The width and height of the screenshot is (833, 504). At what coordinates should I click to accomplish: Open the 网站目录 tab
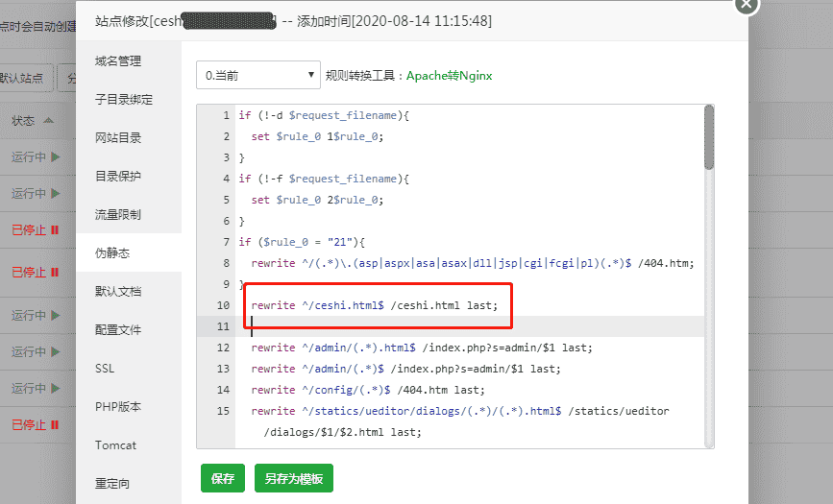coord(118,138)
